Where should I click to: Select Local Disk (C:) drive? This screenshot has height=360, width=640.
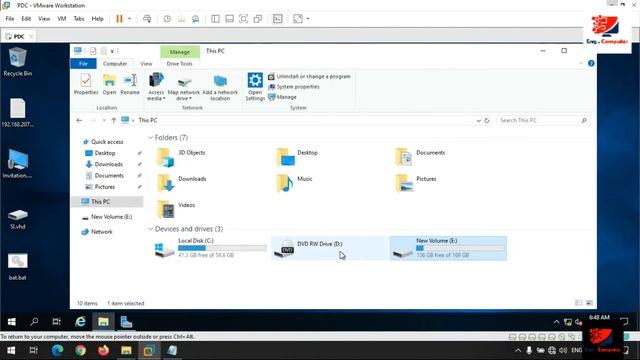click(x=211, y=248)
